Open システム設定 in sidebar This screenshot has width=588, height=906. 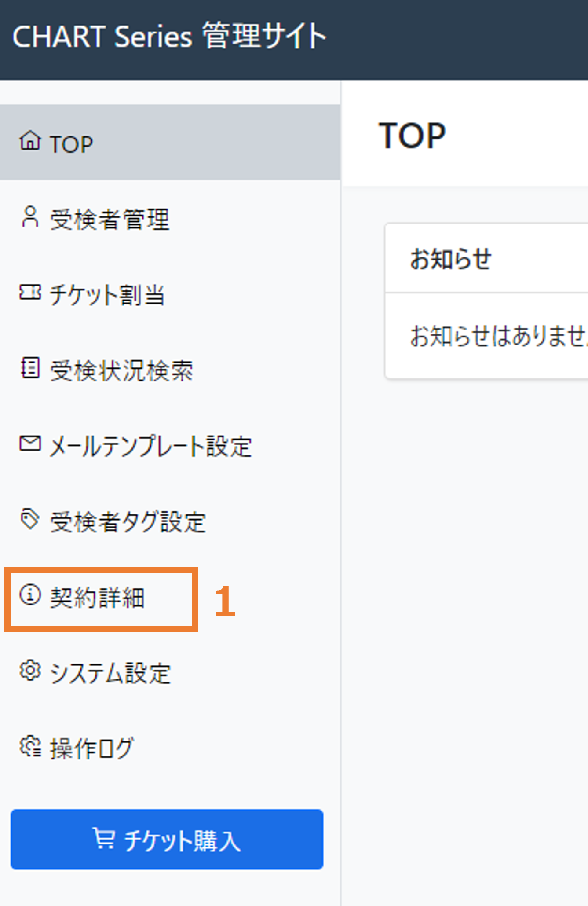coord(170,673)
